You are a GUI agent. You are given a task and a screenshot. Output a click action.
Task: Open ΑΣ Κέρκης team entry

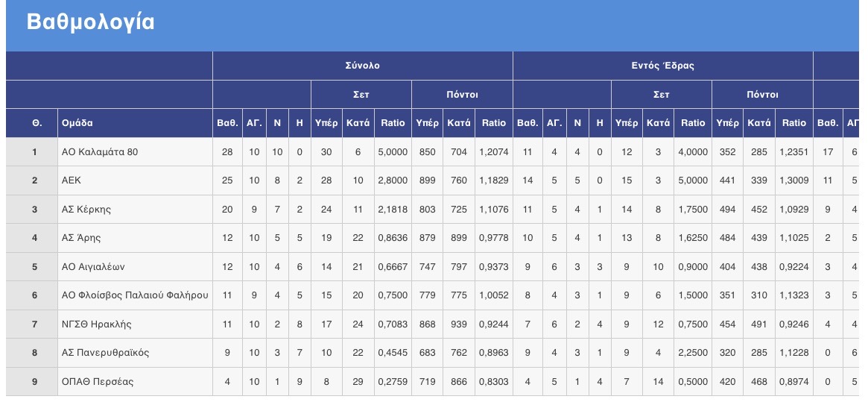point(86,210)
